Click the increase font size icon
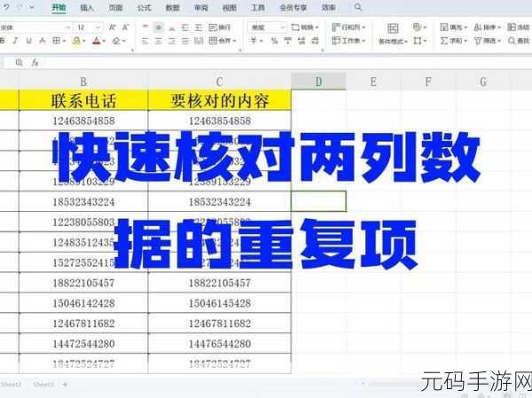The image size is (532, 398). 112,27
